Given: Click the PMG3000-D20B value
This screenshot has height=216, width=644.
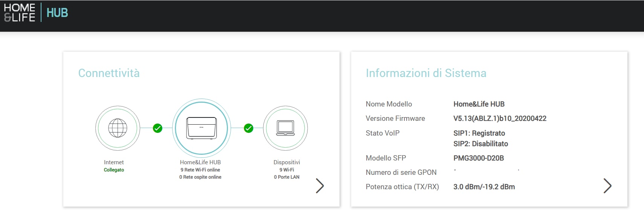Looking at the screenshot, I should (479, 158).
